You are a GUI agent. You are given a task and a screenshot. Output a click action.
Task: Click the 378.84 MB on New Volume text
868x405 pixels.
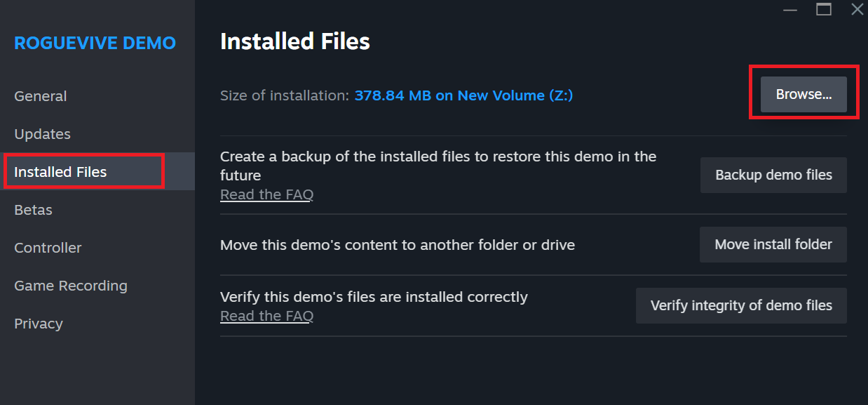(x=463, y=95)
